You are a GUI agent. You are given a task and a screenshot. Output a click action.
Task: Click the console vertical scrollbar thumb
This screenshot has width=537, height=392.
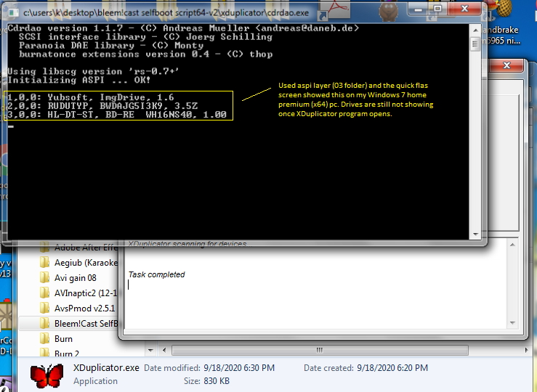475,44
